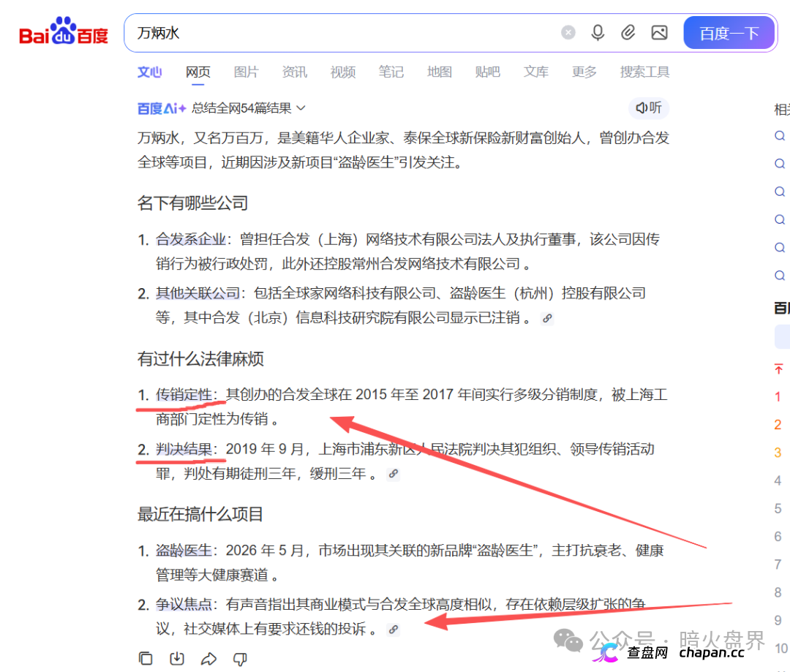
Task: Start voice search with microphone icon
Action: pyautogui.click(x=598, y=33)
